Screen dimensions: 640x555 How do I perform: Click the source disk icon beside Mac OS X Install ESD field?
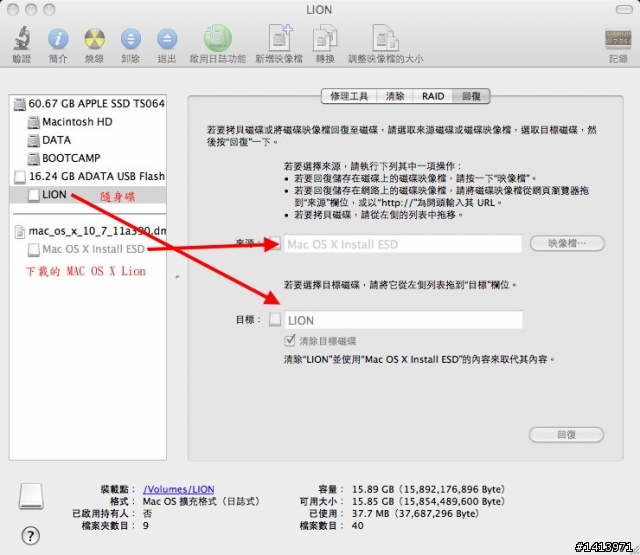(276, 243)
